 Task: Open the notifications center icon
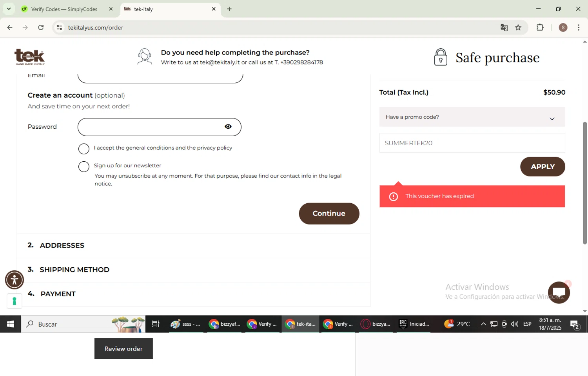575,324
